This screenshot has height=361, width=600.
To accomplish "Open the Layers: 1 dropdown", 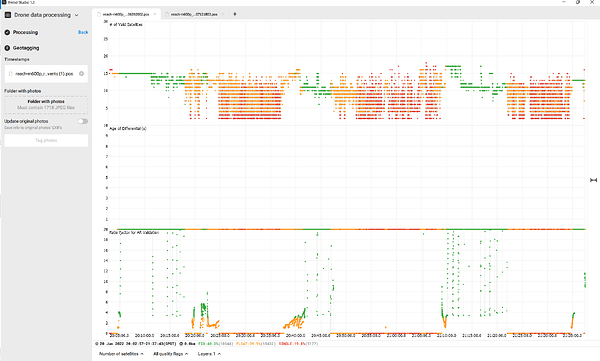I will pos(209,354).
